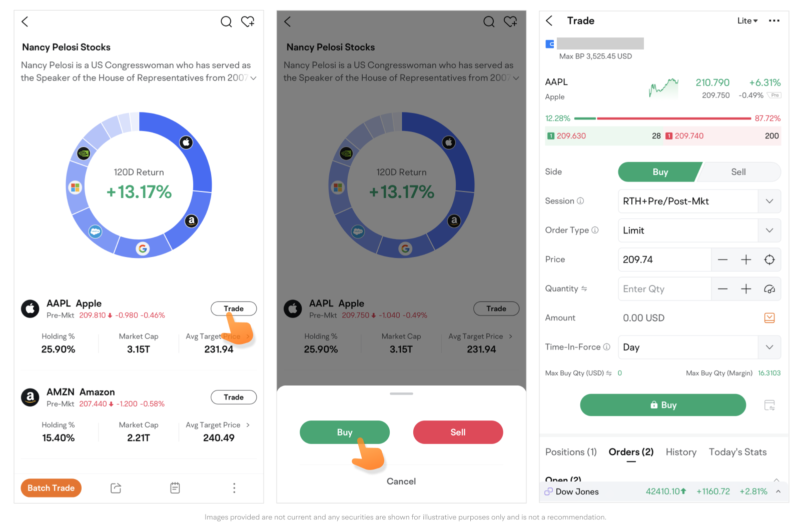The height and width of the screenshot is (532, 803).
Task: Open the Session dropdown
Action: coord(699,201)
